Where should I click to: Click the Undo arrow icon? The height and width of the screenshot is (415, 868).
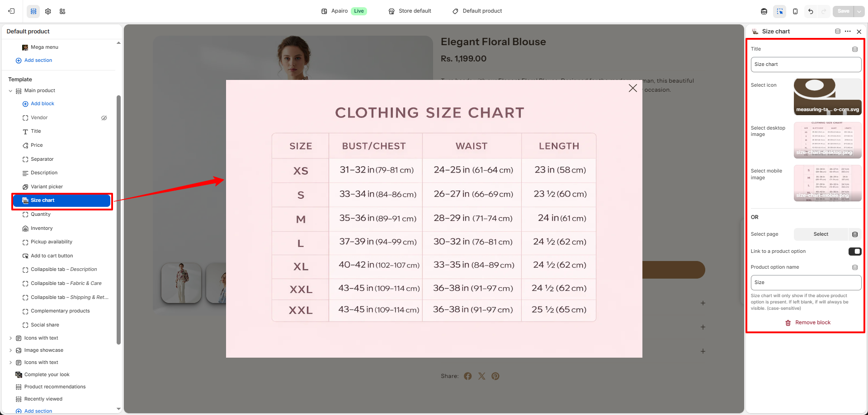(x=811, y=11)
